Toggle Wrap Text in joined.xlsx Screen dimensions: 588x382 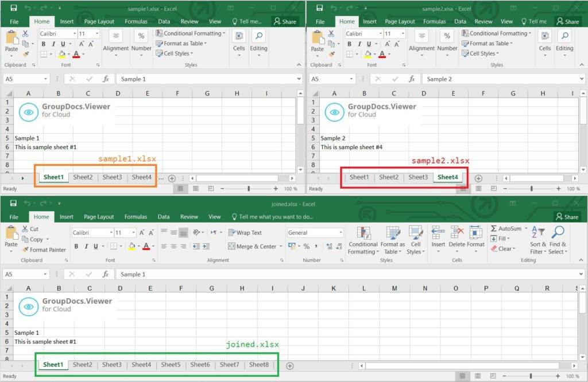coord(244,233)
